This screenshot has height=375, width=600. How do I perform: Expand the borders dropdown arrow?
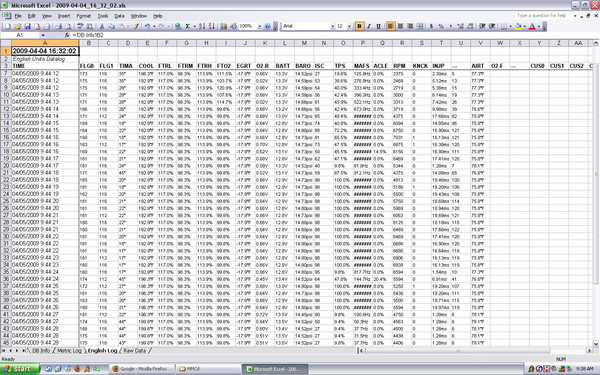510,26
